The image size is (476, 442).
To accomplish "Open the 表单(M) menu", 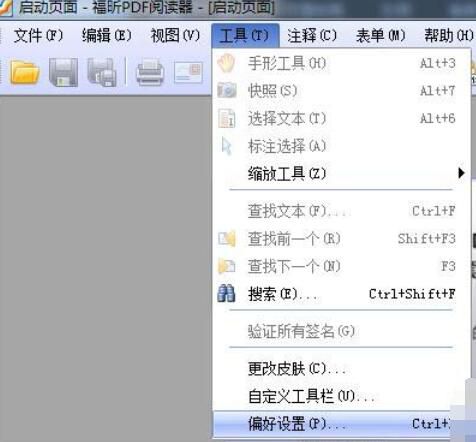I will pos(381,35).
